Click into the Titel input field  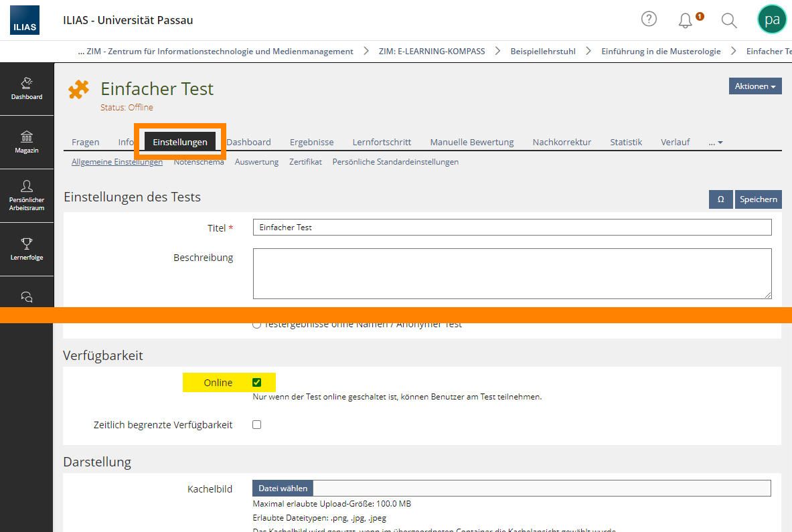(x=512, y=227)
